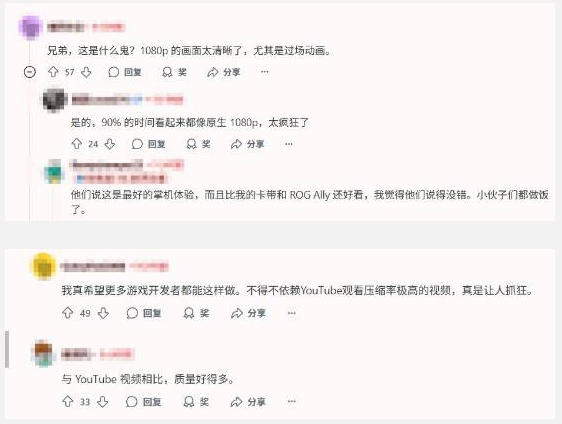This screenshot has height=424, width=562.
Task: Downvote the comment with 57 votes
Action: (x=86, y=72)
